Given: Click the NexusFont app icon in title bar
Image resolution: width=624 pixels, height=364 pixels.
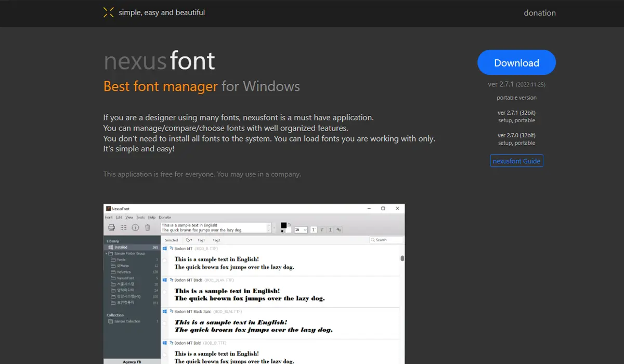Looking at the screenshot, I should pos(108,209).
